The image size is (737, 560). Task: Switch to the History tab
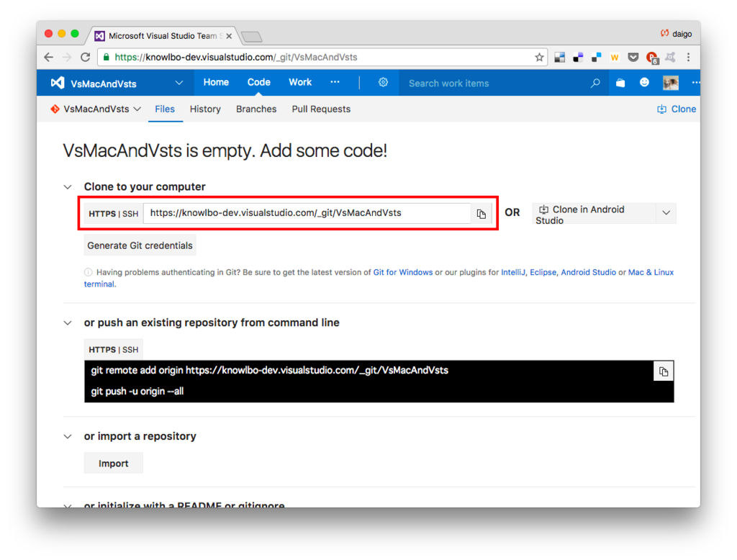[x=205, y=109]
